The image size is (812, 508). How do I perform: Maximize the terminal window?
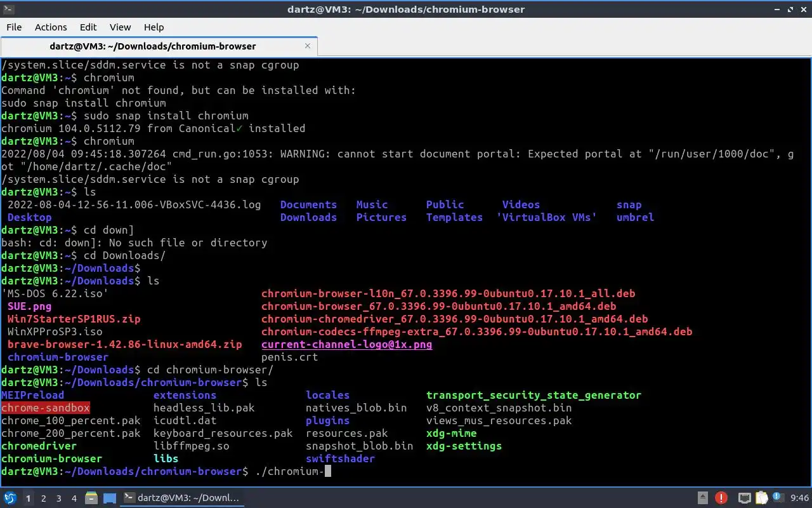(x=789, y=9)
